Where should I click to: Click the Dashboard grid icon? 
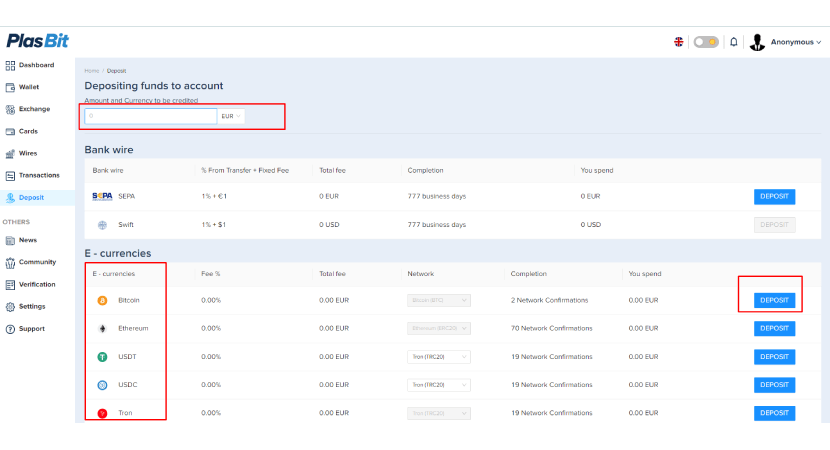tap(10, 66)
